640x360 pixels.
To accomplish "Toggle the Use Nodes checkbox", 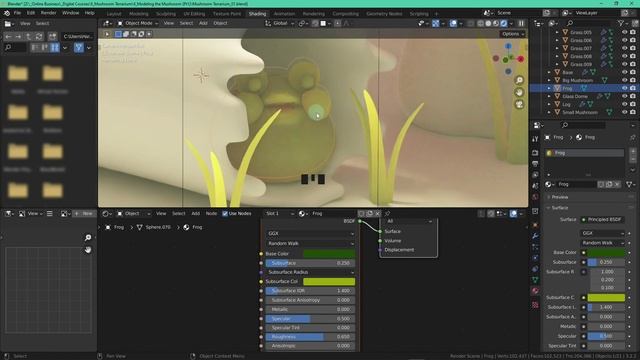I will 225,213.
